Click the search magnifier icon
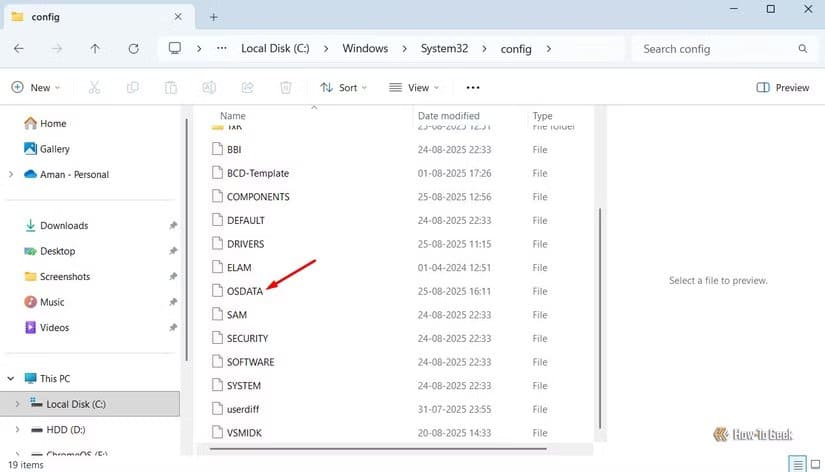Image resolution: width=825 pixels, height=472 pixels. coord(802,48)
